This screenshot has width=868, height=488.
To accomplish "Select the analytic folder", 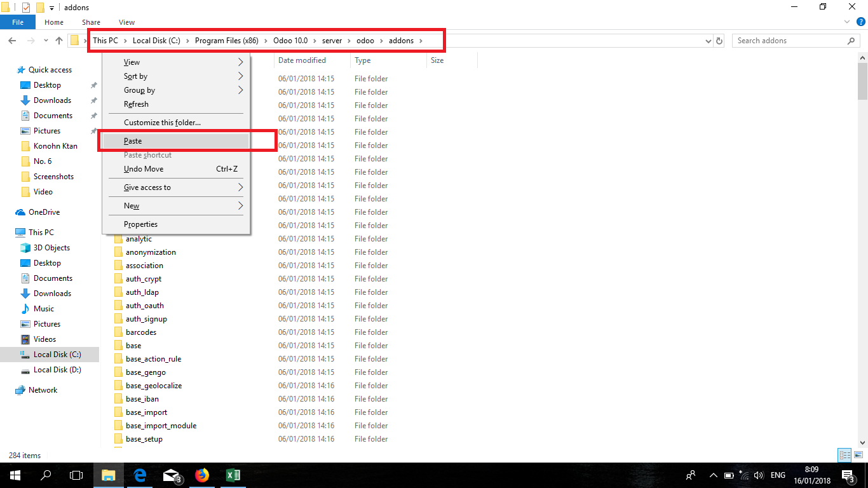I will click(x=139, y=239).
